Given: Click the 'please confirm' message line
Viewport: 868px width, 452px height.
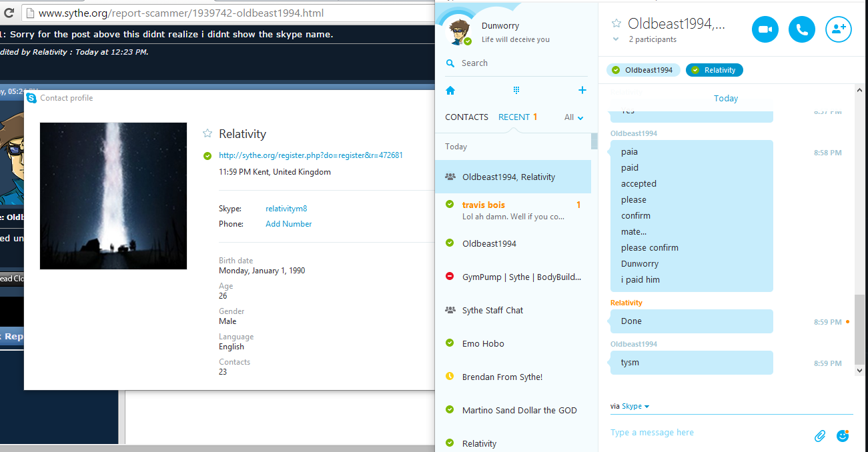Looking at the screenshot, I should (x=650, y=248).
